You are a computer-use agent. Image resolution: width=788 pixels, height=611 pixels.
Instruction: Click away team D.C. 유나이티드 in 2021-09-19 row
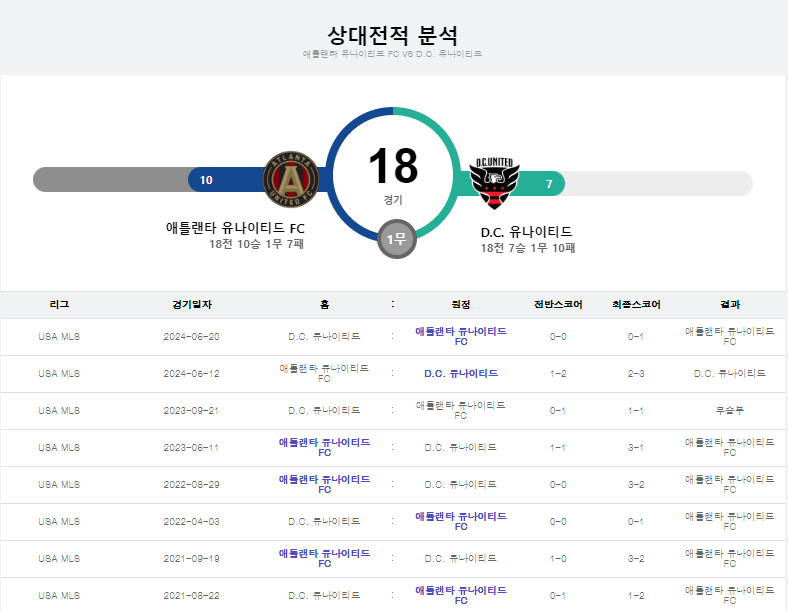tap(461, 559)
